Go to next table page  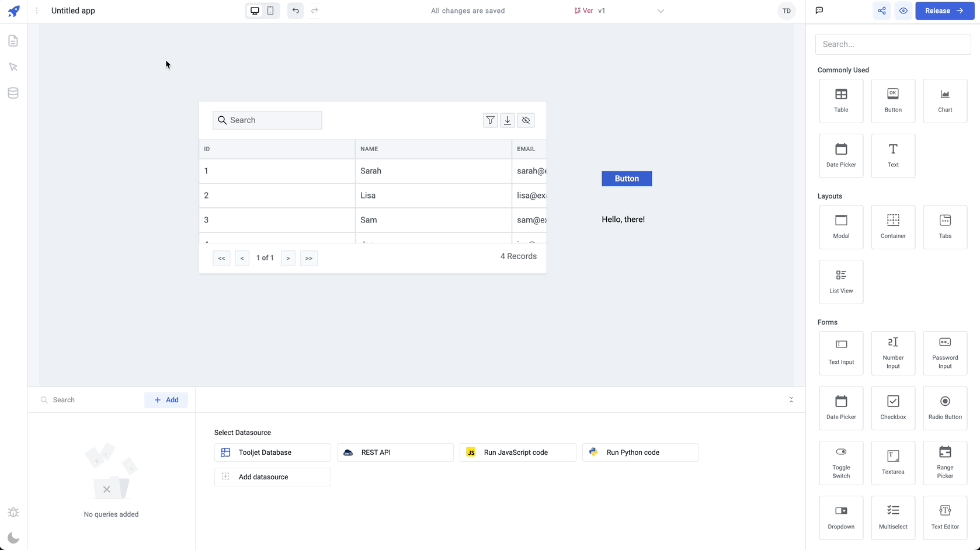click(288, 258)
